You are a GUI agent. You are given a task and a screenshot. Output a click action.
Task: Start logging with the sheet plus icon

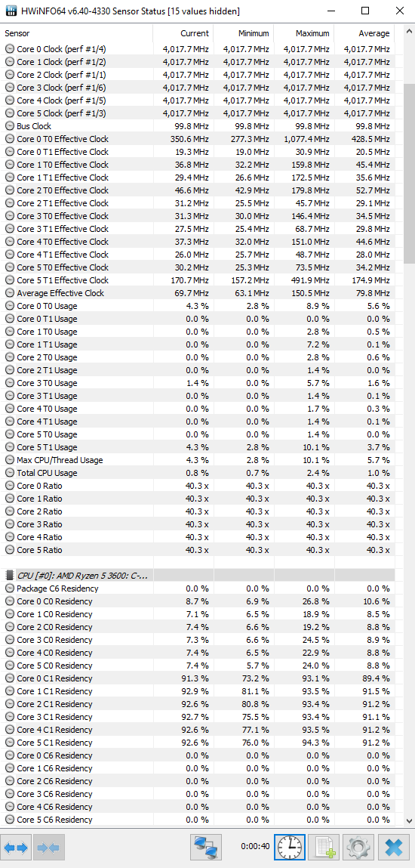[x=324, y=846]
